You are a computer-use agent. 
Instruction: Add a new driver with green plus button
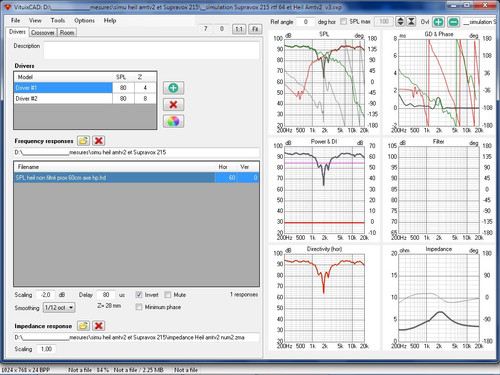click(x=173, y=88)
